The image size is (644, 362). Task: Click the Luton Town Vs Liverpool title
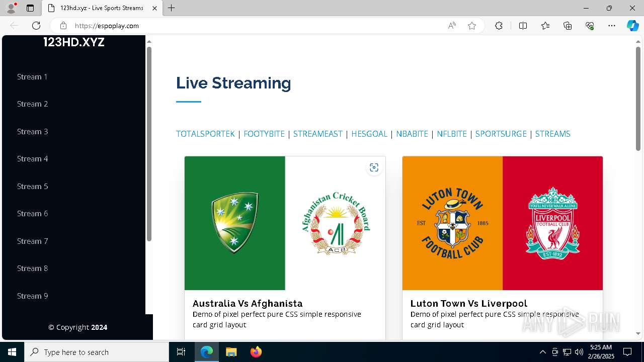point(469,303)
